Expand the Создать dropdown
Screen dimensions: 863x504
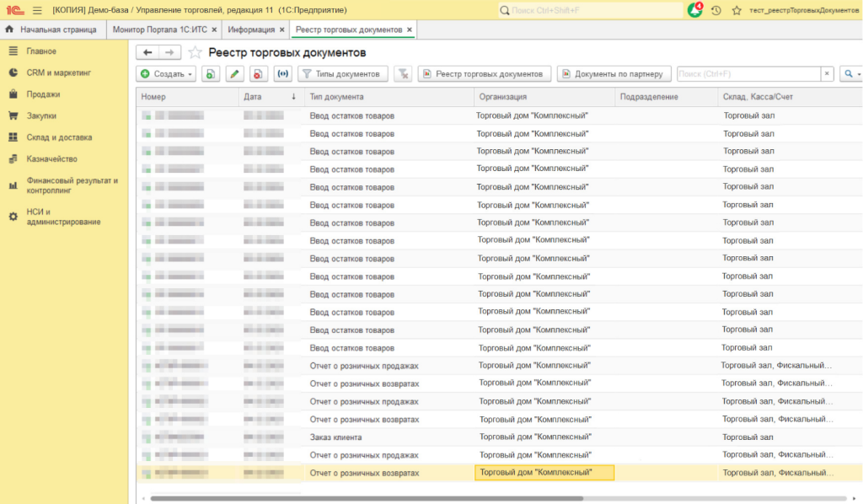click(x=166, y=73)
